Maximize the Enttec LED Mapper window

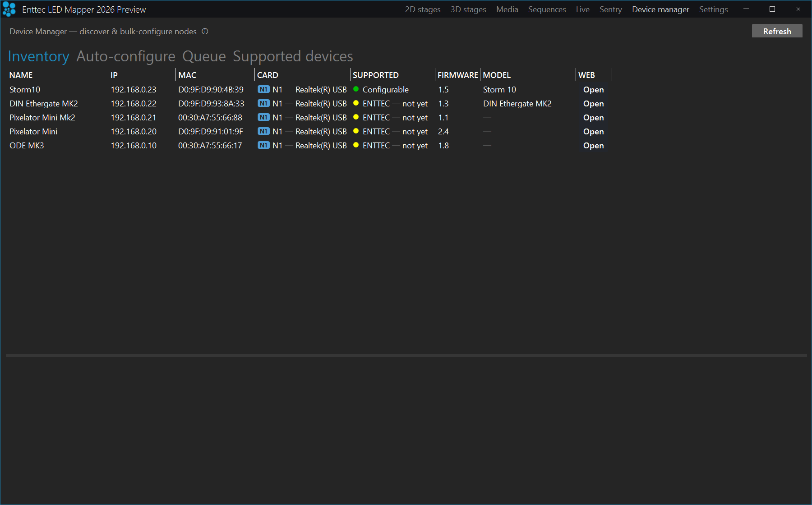coord(772,9)
